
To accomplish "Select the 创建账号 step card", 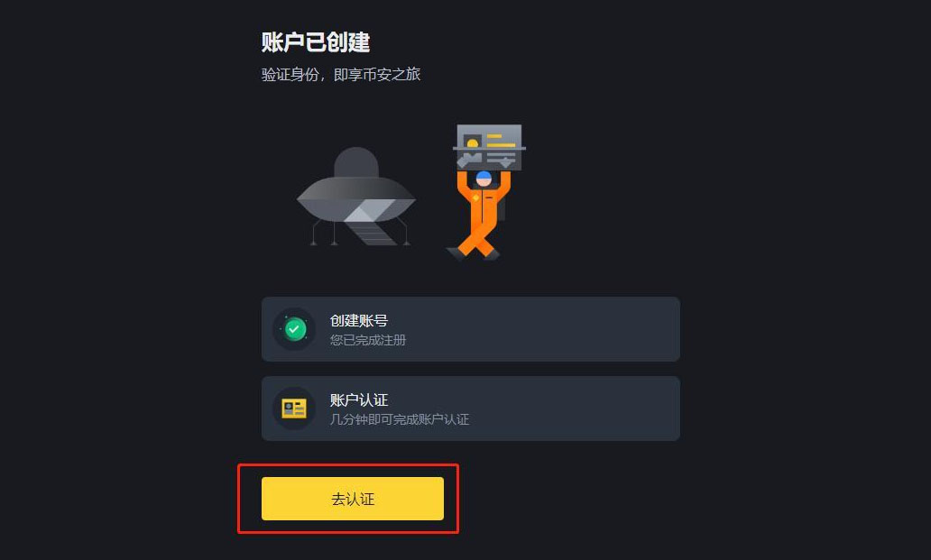I will click(470, 329).
